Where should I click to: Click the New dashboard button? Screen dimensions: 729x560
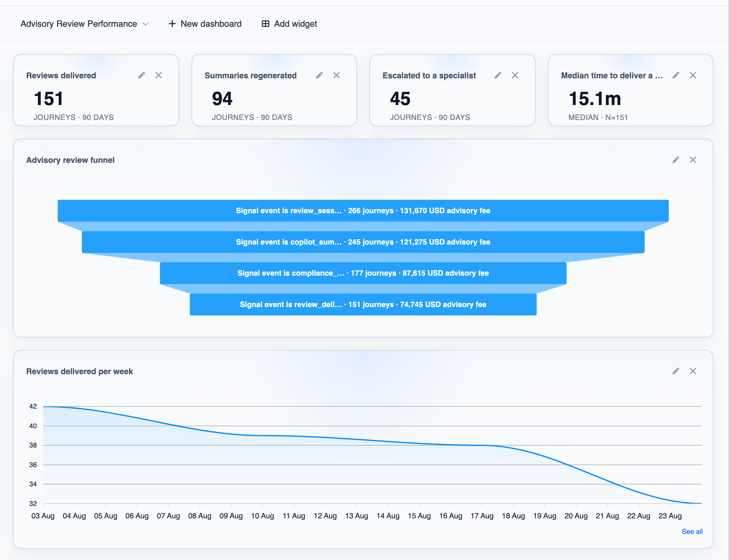[205, 24]
